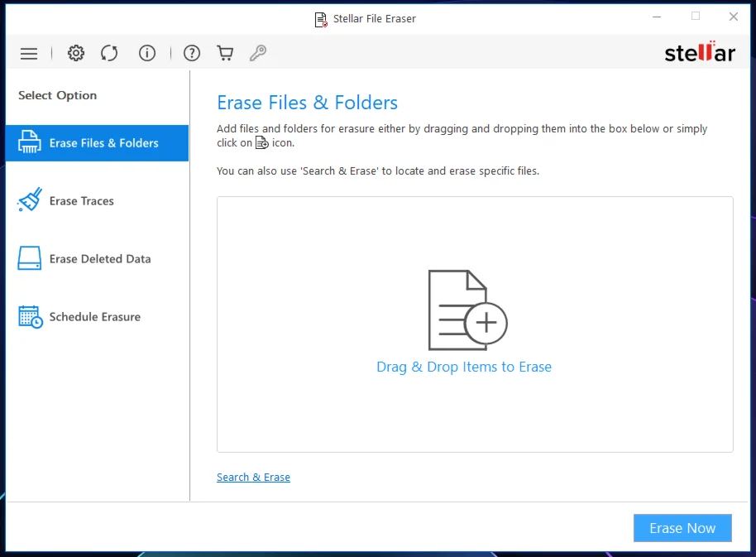Click the activation key icon
This screenshot has height=557, width=756.
[x=258, y=54]
